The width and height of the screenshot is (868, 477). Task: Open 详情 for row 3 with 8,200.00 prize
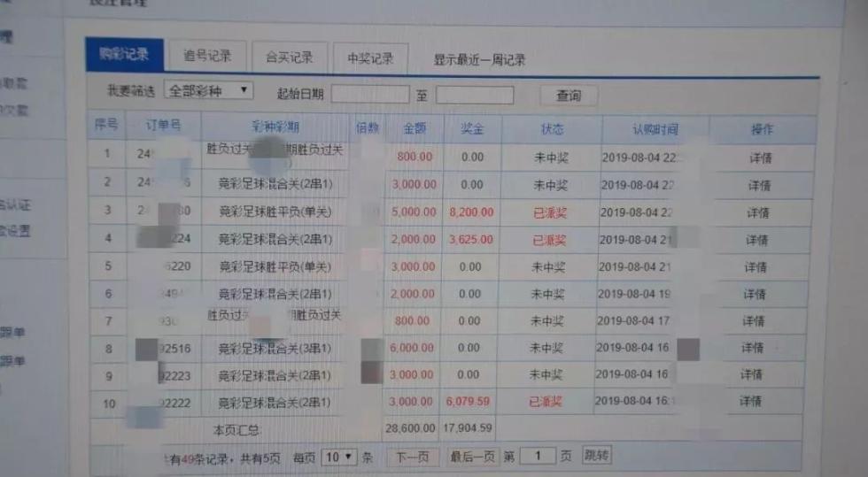pyautogui.click(x=758, y=212)
